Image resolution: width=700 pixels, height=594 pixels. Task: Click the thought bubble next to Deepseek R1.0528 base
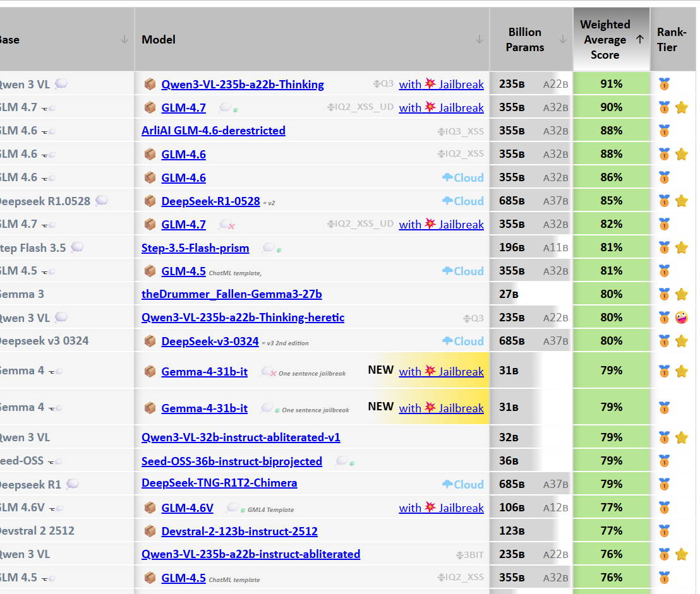(102, 200)
